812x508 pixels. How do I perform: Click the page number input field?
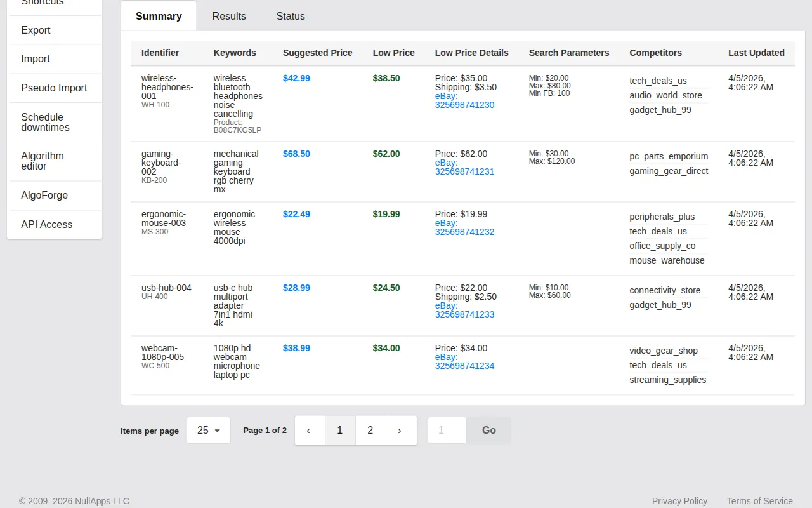coord(447,430)
